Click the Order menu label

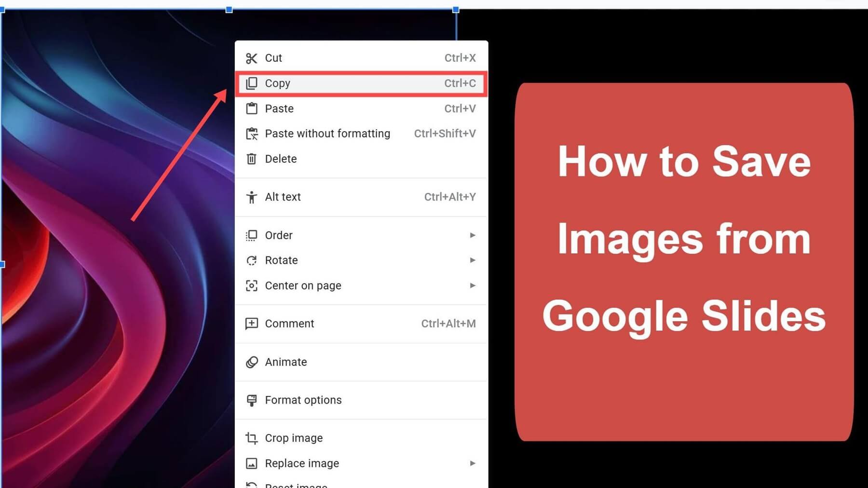click(279, 235)
